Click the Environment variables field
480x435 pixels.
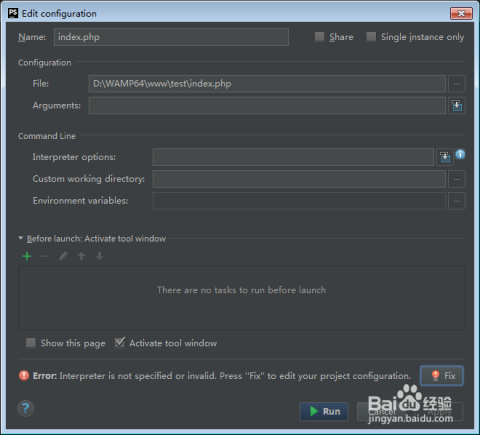pos(299,201)
